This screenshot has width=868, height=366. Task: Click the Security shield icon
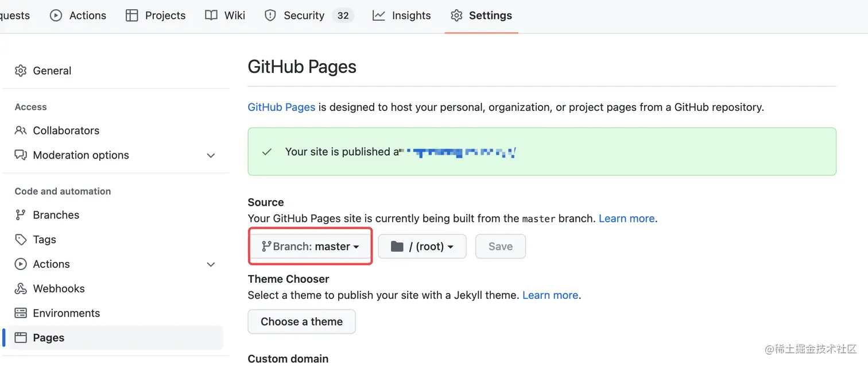click(x=270, y=16)
